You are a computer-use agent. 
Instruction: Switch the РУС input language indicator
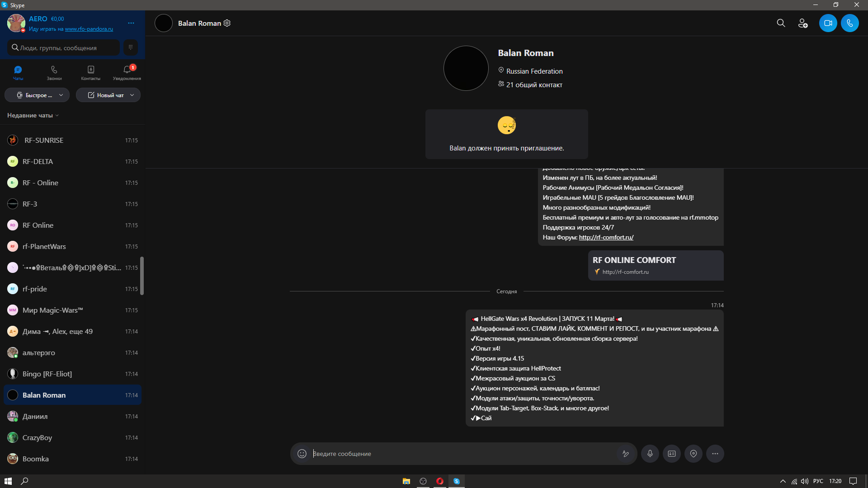(818, 481)
